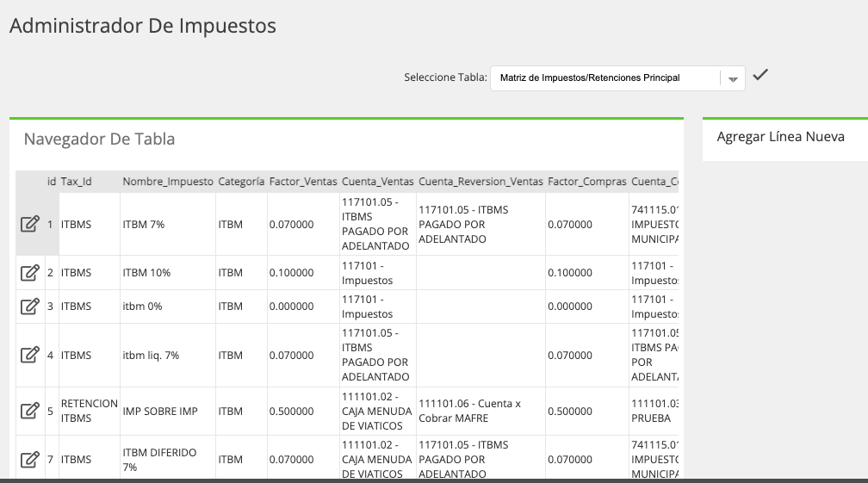Select the ITBM 7% name cell
This screenshot has width=868, height=483.
click(167, 224)
